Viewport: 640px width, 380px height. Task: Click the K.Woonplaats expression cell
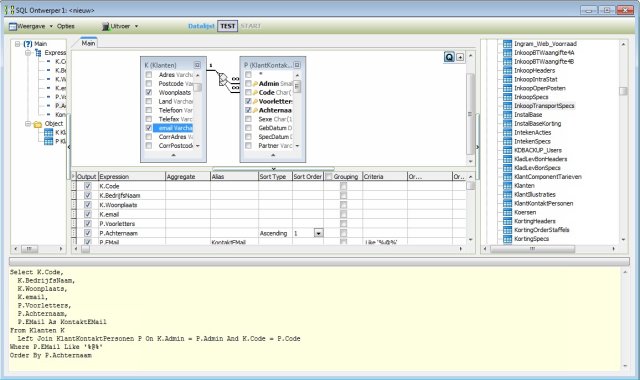click(132, 205)
